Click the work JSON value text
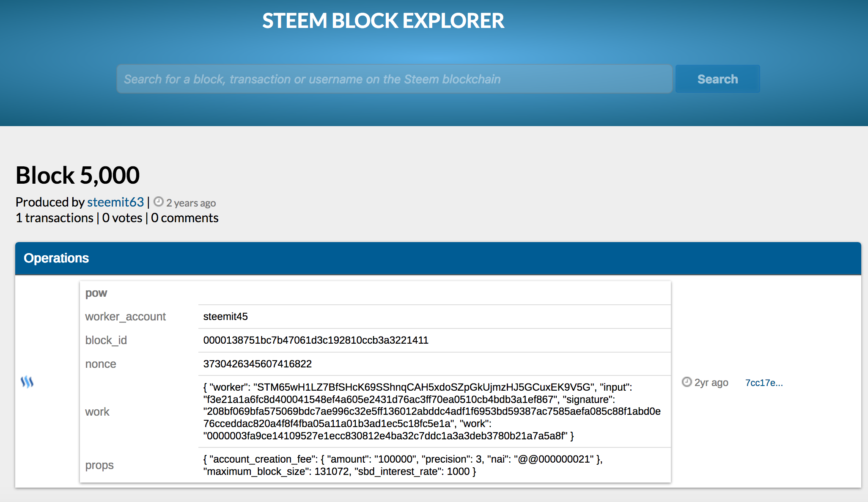 pyautogui.click(x=431, y=411)
